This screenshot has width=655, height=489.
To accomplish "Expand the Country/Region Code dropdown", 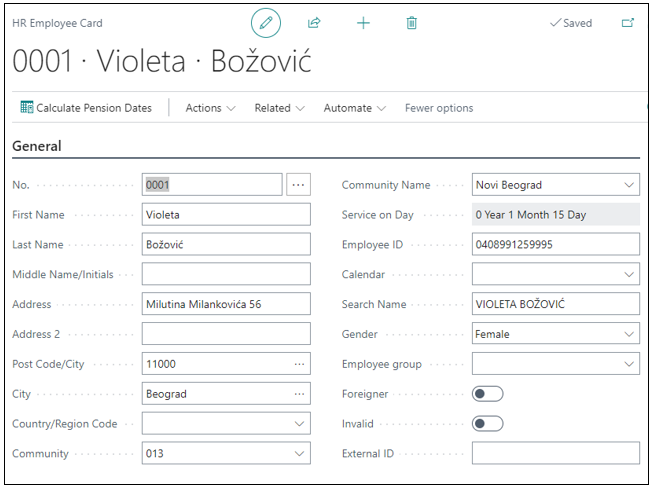I will point(299,424).
